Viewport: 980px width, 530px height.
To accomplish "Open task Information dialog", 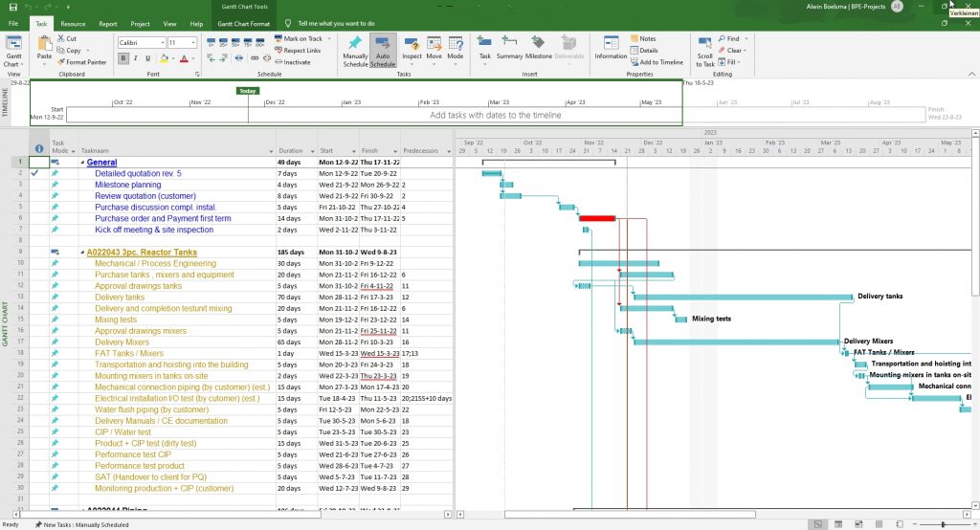I will pos(611,49).
